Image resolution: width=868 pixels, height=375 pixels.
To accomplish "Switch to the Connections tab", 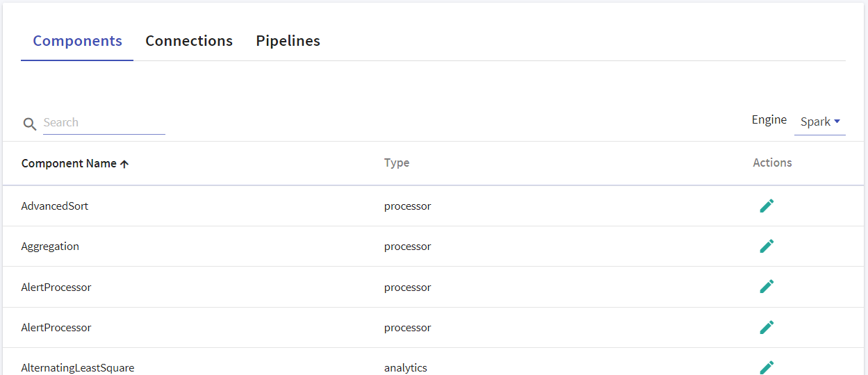I will pos(189,41).
